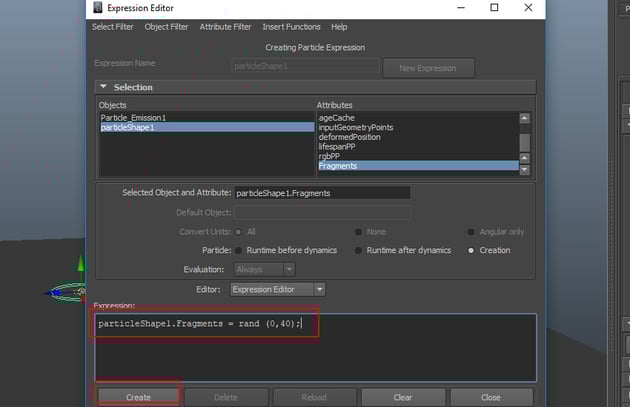Select ageCache attribute

[418, 118]
